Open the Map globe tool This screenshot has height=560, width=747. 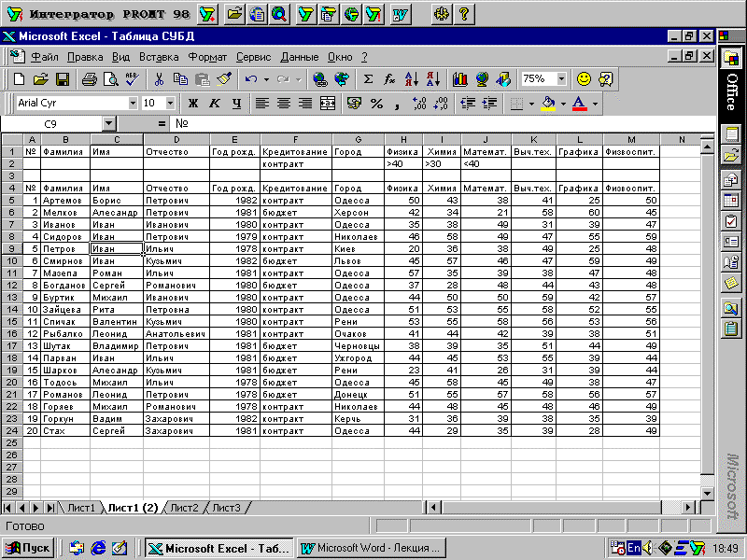tap(482, 79)
